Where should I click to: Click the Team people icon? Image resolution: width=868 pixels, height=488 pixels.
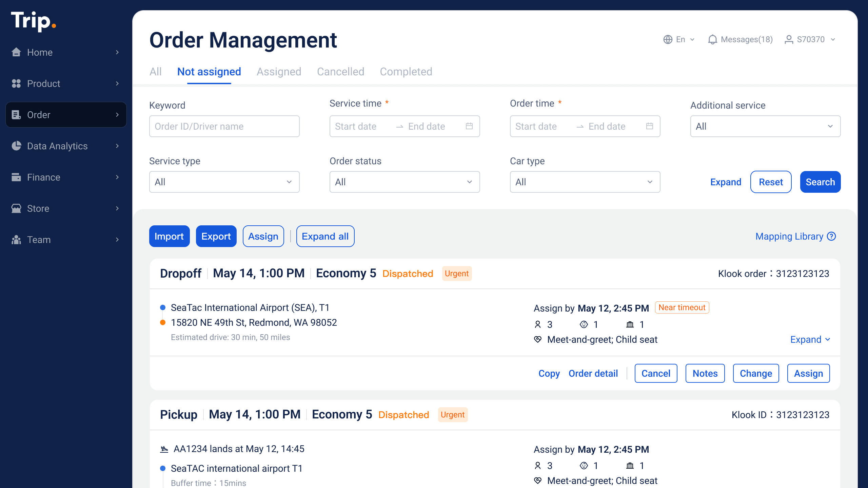16,240
